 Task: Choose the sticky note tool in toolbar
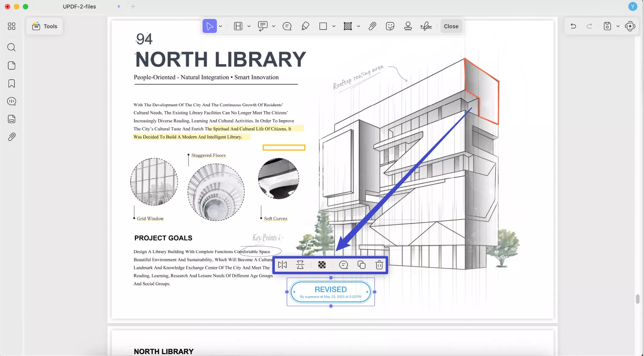click(x=287, y=26)
